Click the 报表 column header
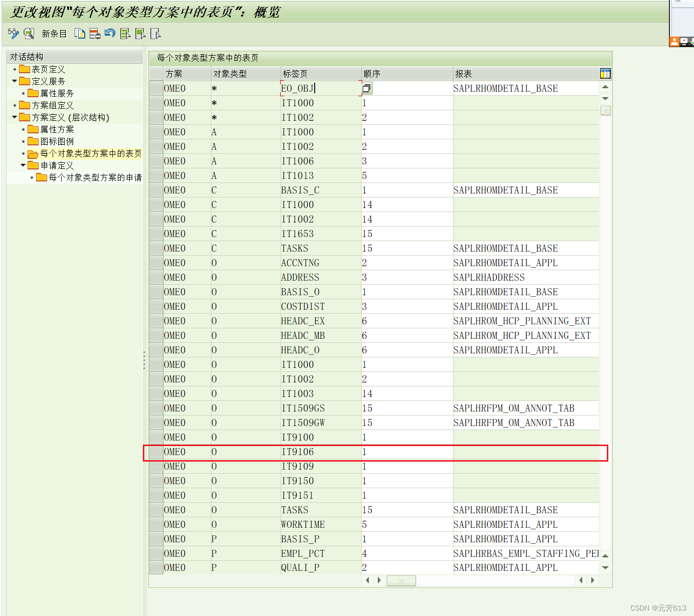The width and height of the screenshot is (694, 616). click(526, 74)
